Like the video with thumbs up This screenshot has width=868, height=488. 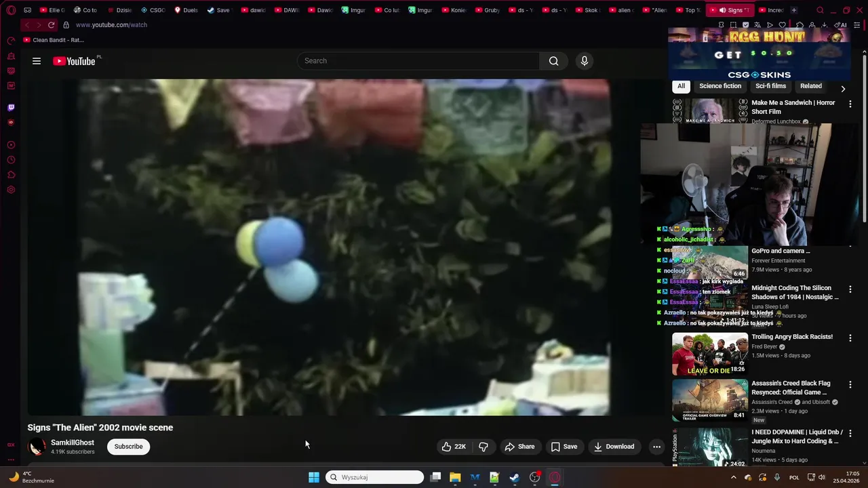click(x=454, y=447)
